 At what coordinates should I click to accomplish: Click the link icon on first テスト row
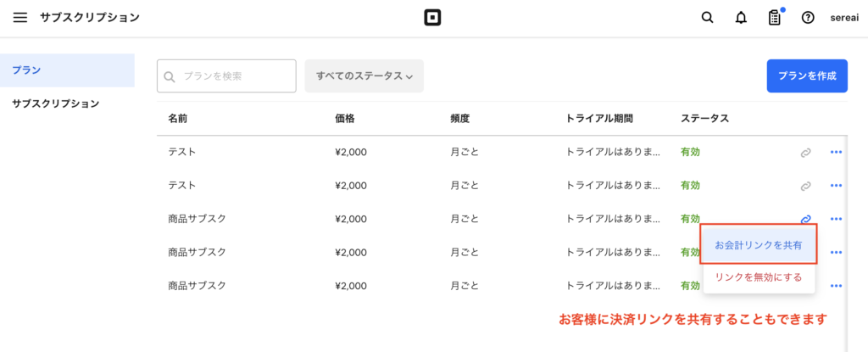coord(806,153)
